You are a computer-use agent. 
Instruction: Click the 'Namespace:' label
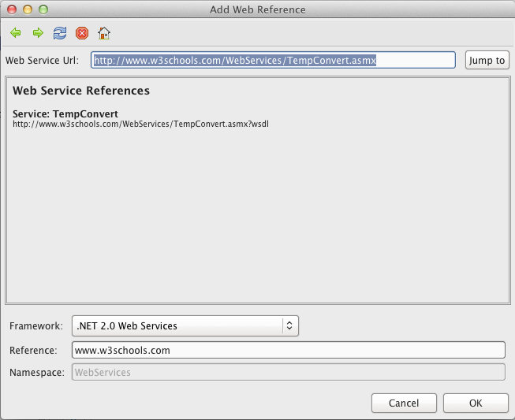point(37,373)
